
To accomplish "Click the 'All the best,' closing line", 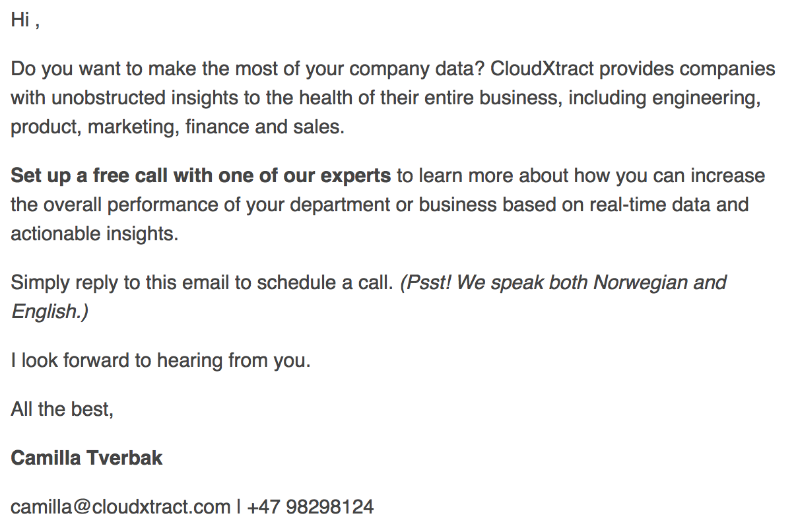I will 62,409.
